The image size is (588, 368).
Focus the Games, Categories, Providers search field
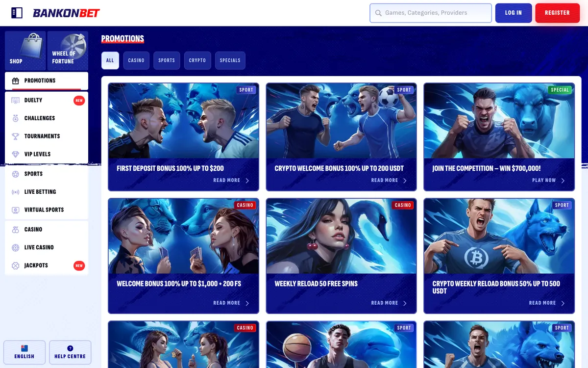coord(431,13)
